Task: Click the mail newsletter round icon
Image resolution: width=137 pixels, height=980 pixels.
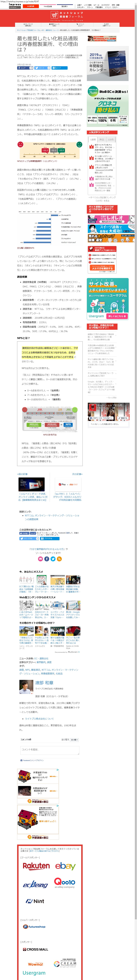Action: [x=41, y=559]
